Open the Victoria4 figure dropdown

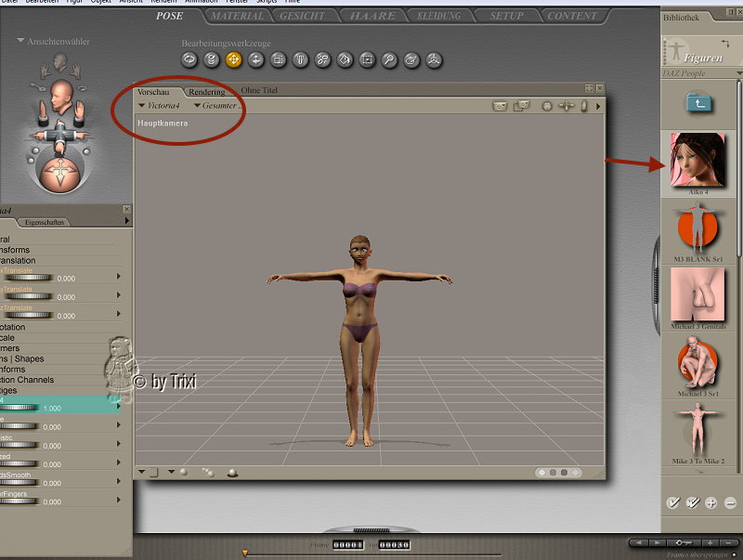[x=159, y=106]
